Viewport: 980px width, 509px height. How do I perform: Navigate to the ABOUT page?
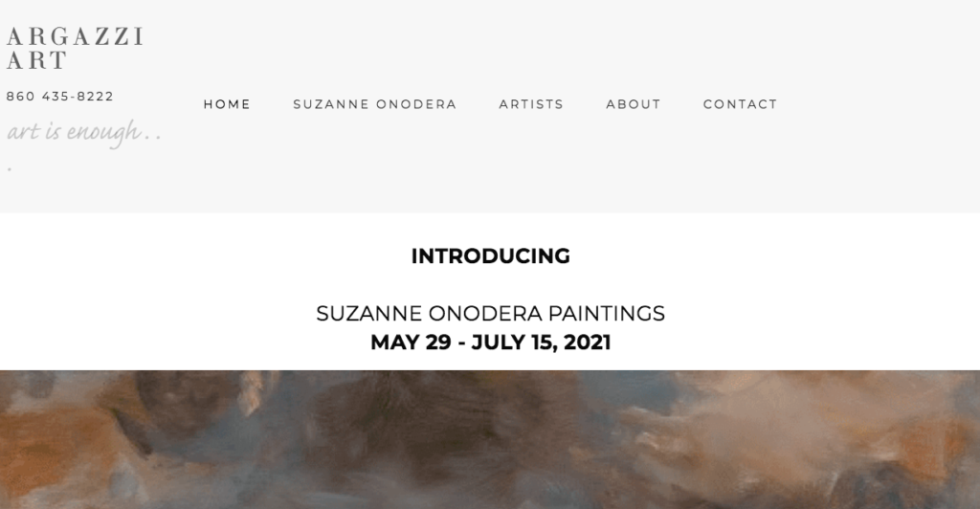(633, 104)
